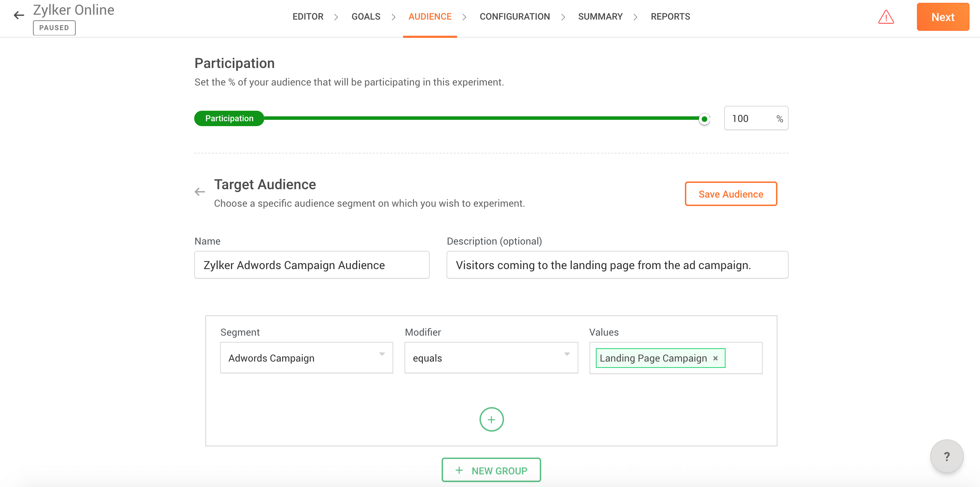The image size is (980, 487).
Task: Click the chevron after the EDITOR step
Action: 336,17
